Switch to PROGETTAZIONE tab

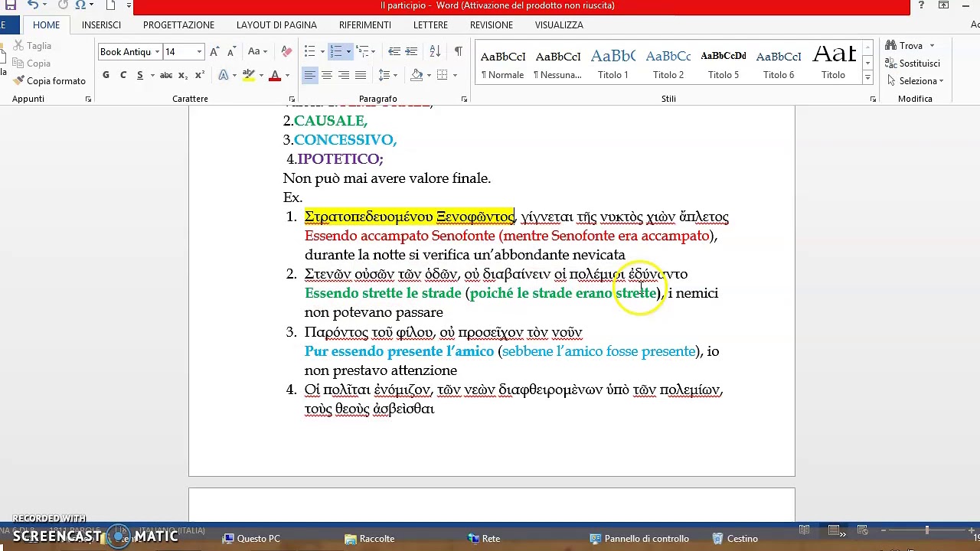tap(178, 25)
